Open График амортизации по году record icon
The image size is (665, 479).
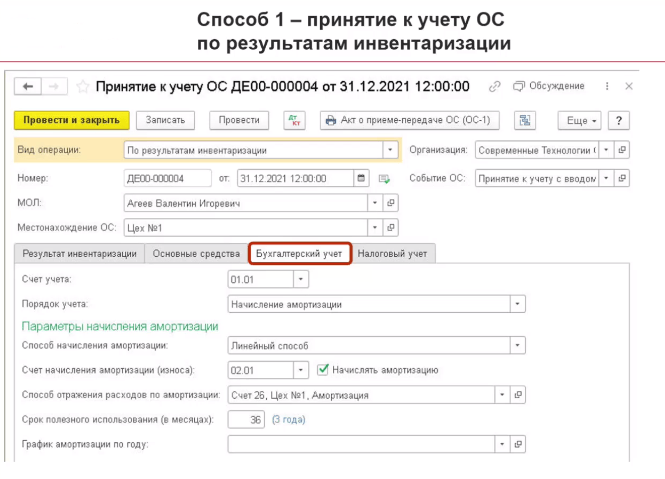tap(518, 444)
